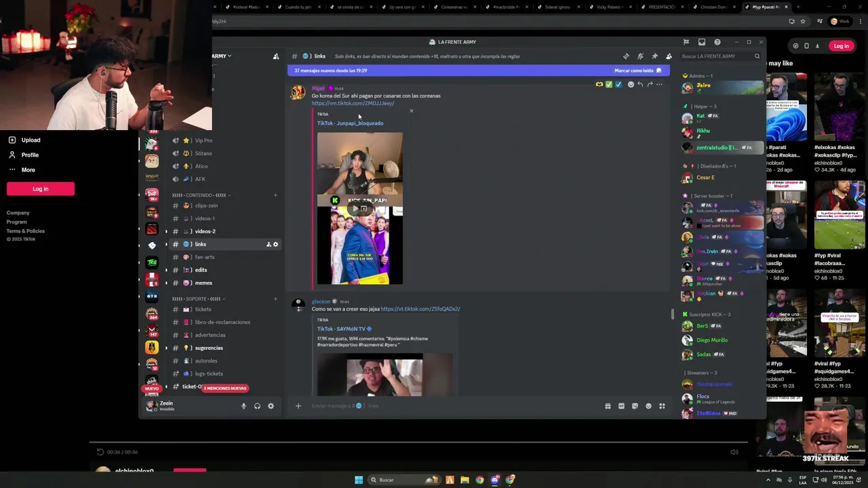Click invite members icon beside server name
This screenshot has width=868, height=488.
[x=275, y=56]
